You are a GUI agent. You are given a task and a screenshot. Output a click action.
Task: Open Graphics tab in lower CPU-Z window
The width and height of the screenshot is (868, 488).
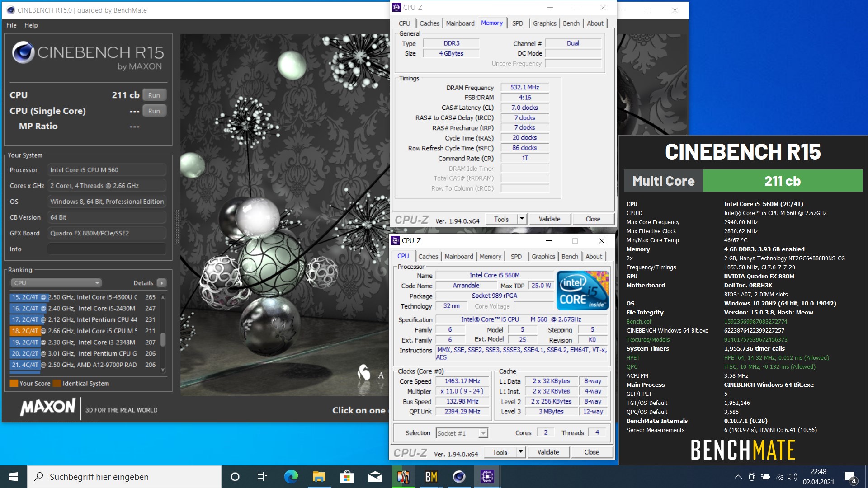[543, 257]
